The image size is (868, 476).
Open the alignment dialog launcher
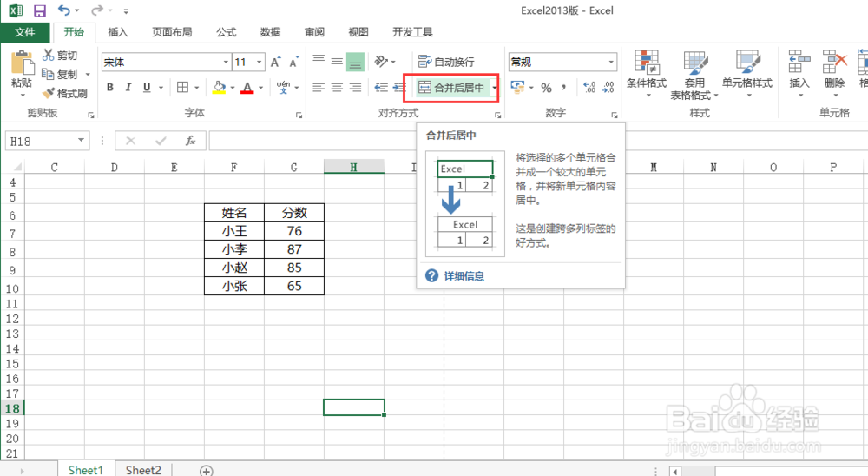pos(497,116)
